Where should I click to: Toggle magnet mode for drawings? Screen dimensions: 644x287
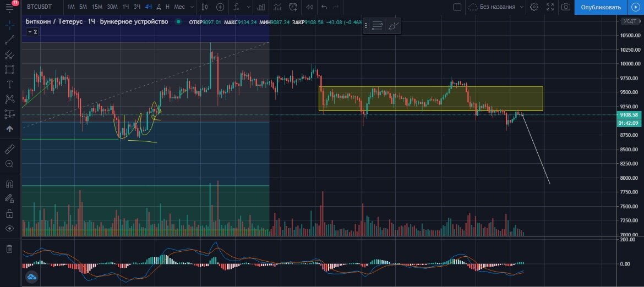(x=9, y=184)
